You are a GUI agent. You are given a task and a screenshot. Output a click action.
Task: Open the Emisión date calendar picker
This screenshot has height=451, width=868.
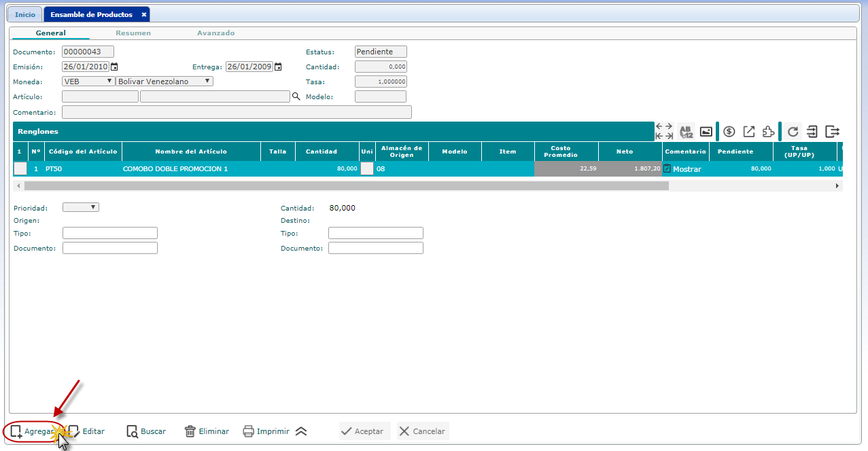point(114,67)
